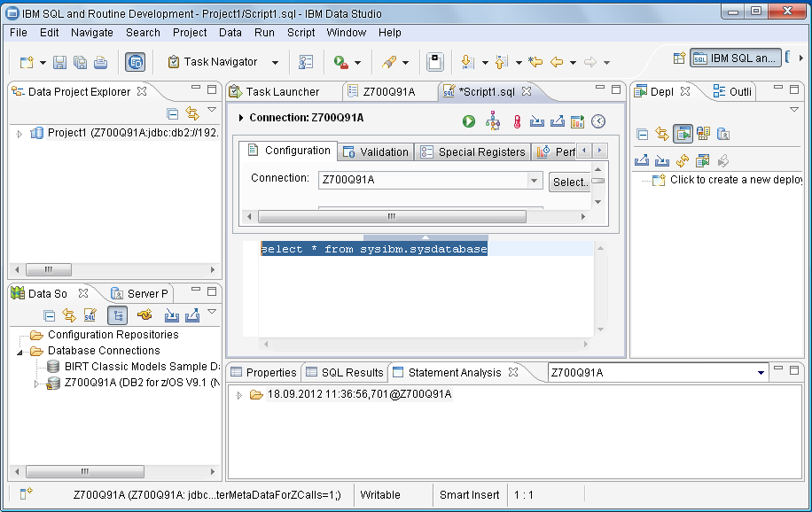
Task: Click horizontal scrollbar in the Configuration panel
Action: coord(390,216)
